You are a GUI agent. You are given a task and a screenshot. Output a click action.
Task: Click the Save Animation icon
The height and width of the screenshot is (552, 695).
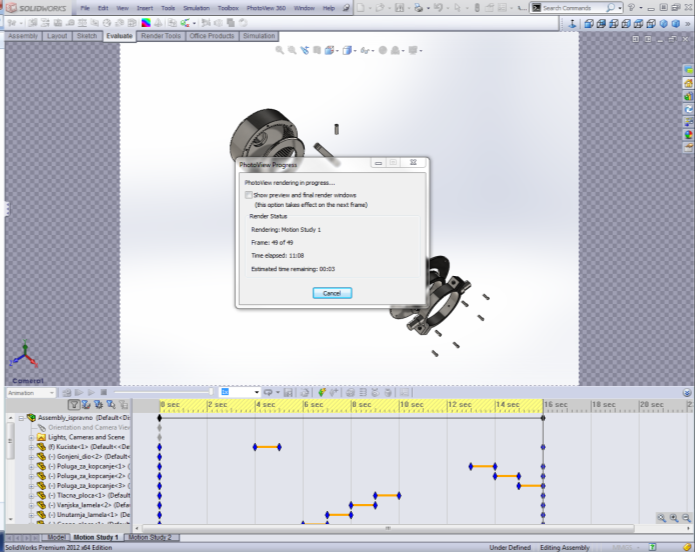click(289, 392)
